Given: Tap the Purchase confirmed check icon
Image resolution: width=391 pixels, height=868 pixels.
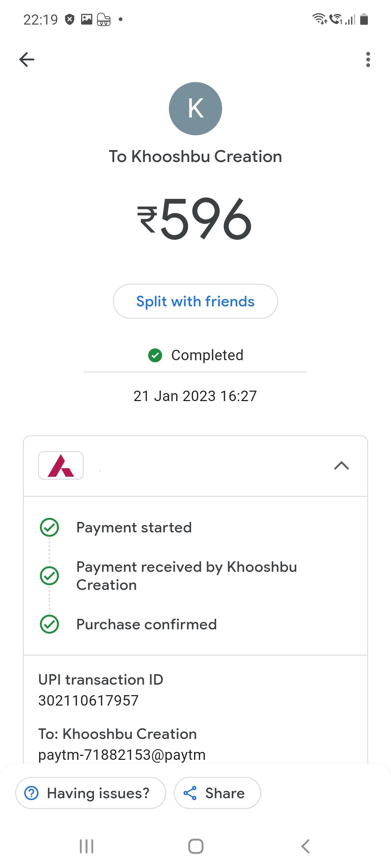Looking at the screenshot, I should pyautogui.click(x=50, y=624).
